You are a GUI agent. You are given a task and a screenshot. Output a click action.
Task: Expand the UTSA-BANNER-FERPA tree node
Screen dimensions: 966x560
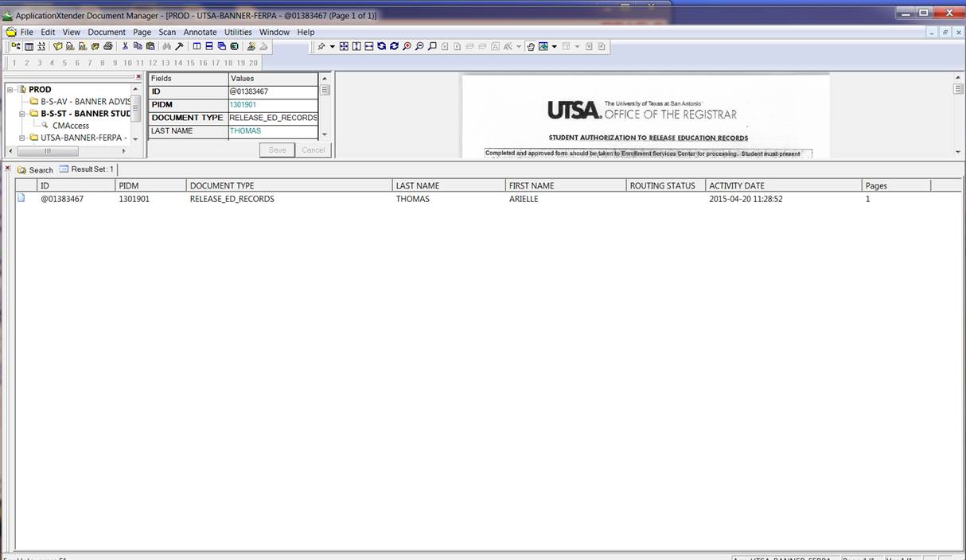click(x=22, y=138)
